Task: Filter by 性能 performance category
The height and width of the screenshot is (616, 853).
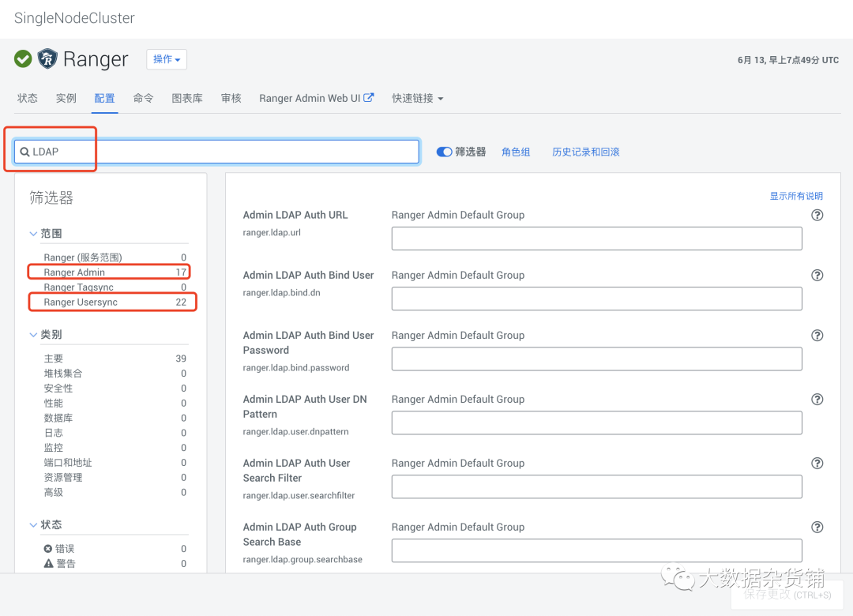Action: click(115, 404)
